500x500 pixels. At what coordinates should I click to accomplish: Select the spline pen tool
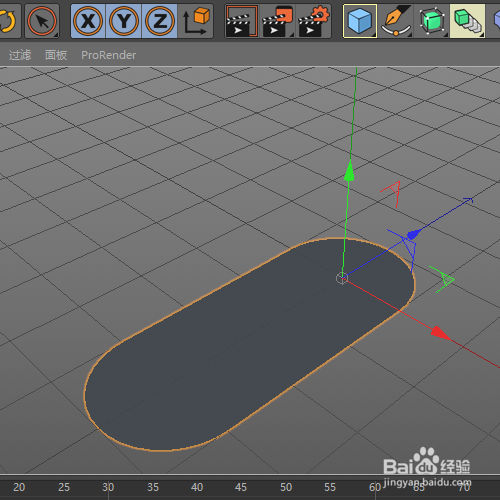[396, 21]
